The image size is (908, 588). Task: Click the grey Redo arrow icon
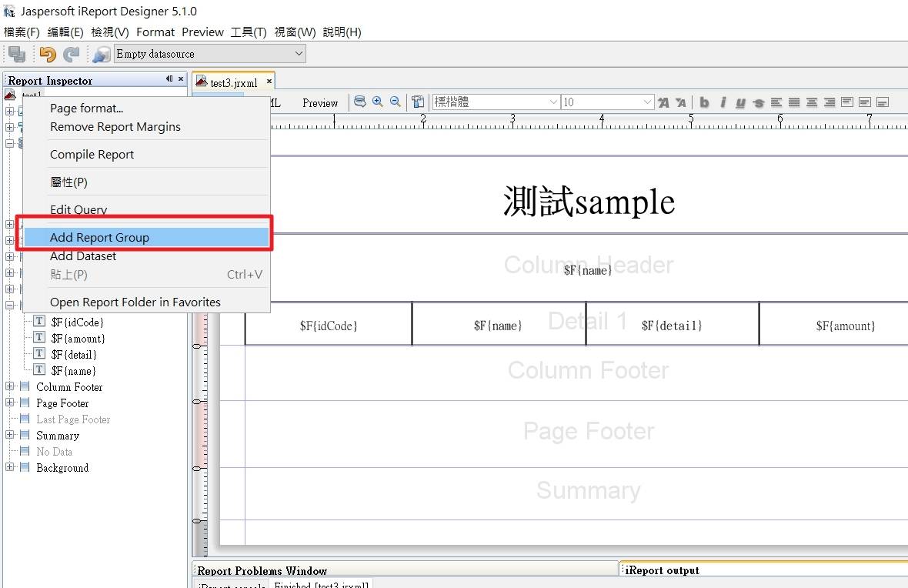coord(72,54)
